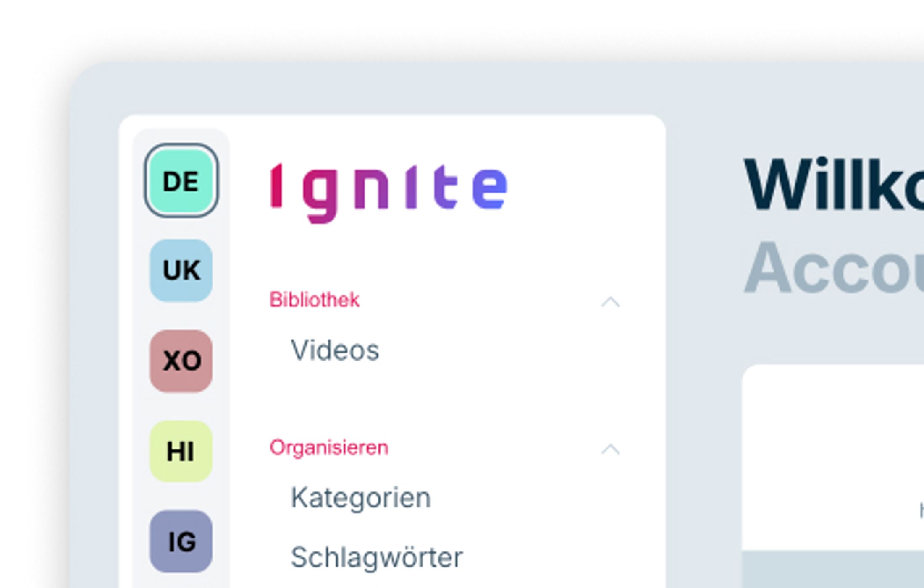Image resolution: width=924 pixels, height=588 pixels.
Task: Click the Ignite logo
Action: coord(388,191)
